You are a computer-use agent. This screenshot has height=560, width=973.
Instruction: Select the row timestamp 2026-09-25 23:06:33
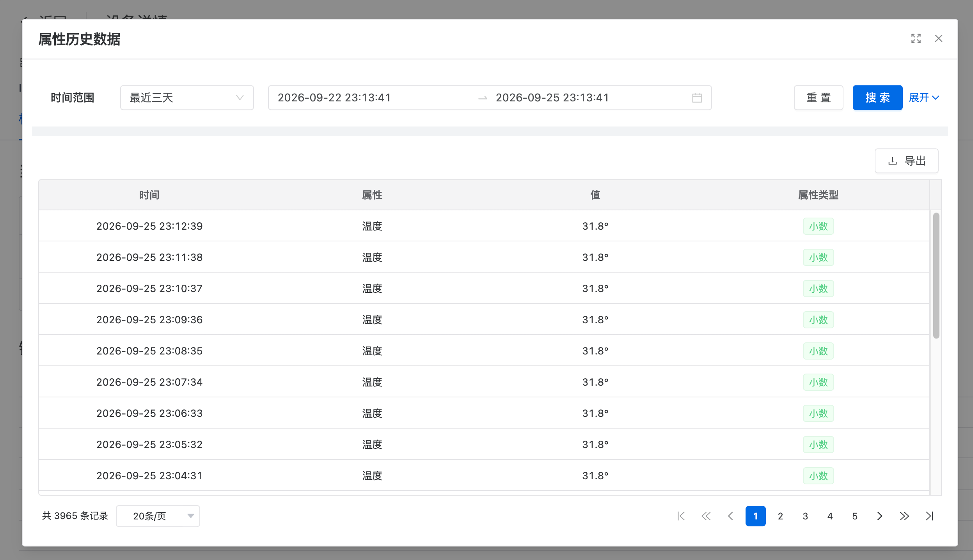(149, 413)
